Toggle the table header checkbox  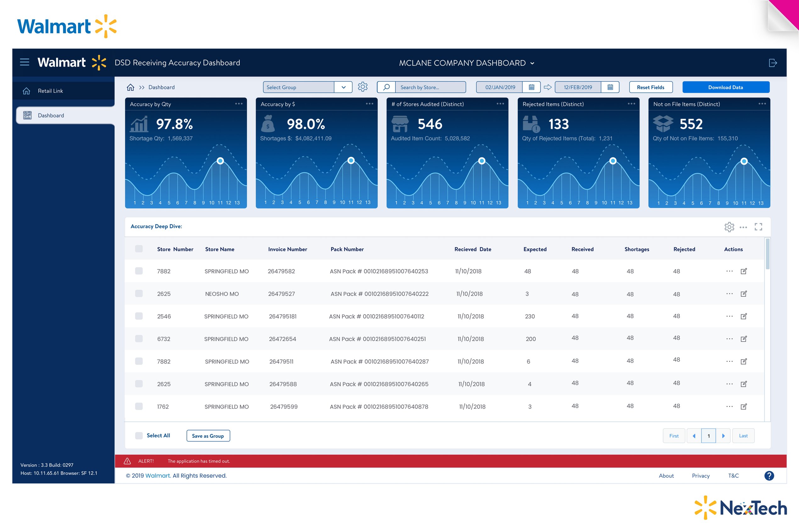click(x=139, y=249)
